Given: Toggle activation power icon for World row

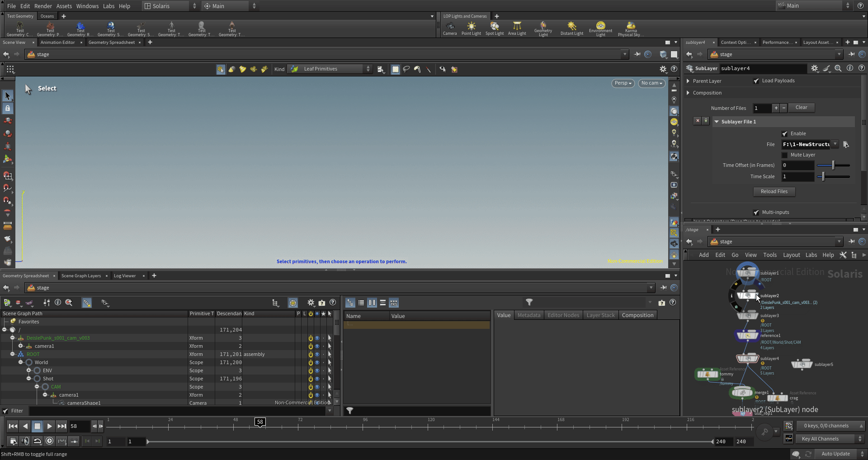Looking at the screenshot, I should (x=311, y=362).
